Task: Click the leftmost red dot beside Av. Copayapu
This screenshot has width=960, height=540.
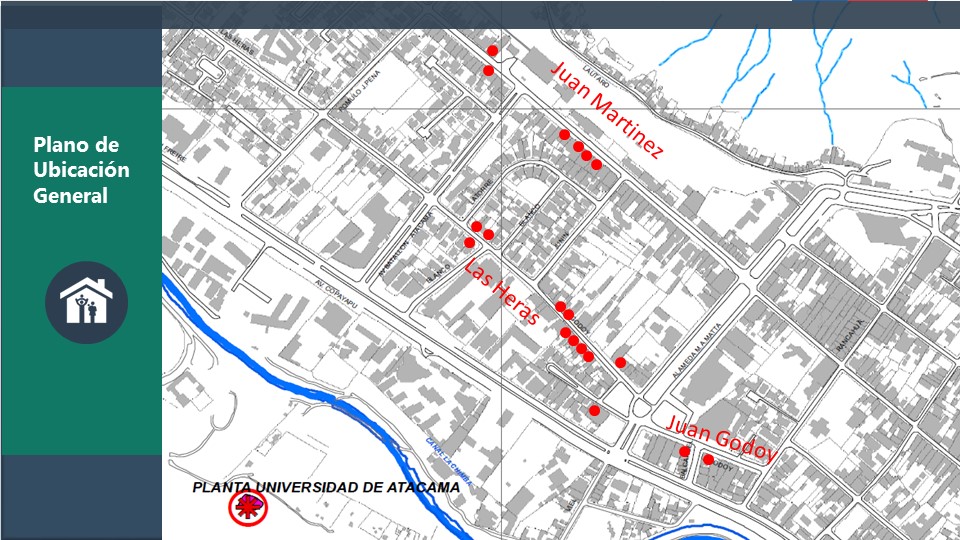Action: [x=469, y=242]
